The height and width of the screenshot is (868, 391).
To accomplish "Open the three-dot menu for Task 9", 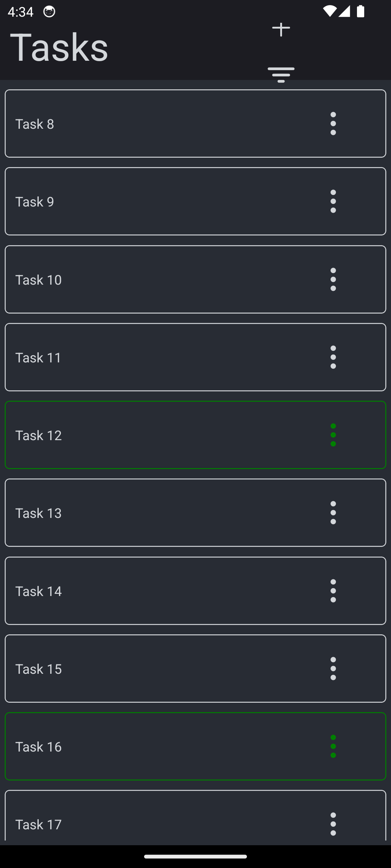I will (x=333, y=201).
